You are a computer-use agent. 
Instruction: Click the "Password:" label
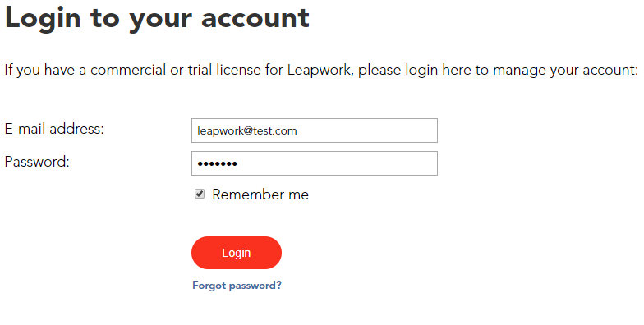pos(37,162)
